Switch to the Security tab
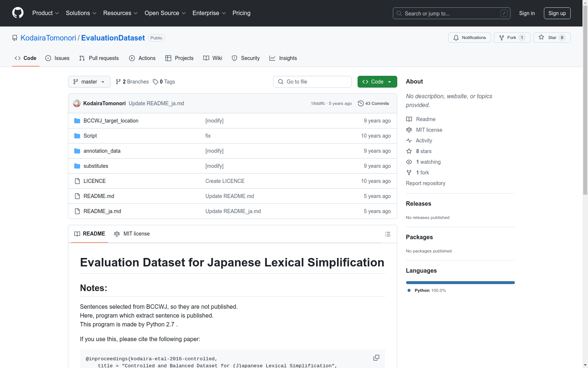Image resolution: width=588 pixels, height=368 pixels. [x=245, y=58]
